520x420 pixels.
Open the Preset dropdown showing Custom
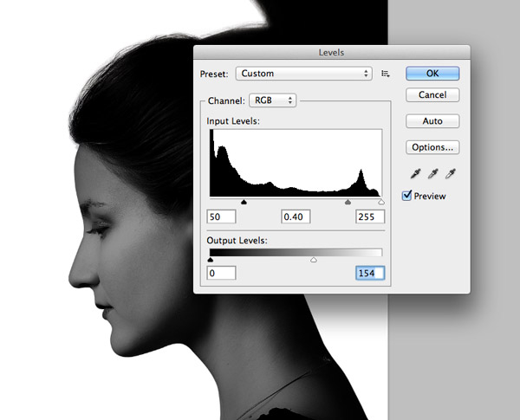tap(305, 74)
